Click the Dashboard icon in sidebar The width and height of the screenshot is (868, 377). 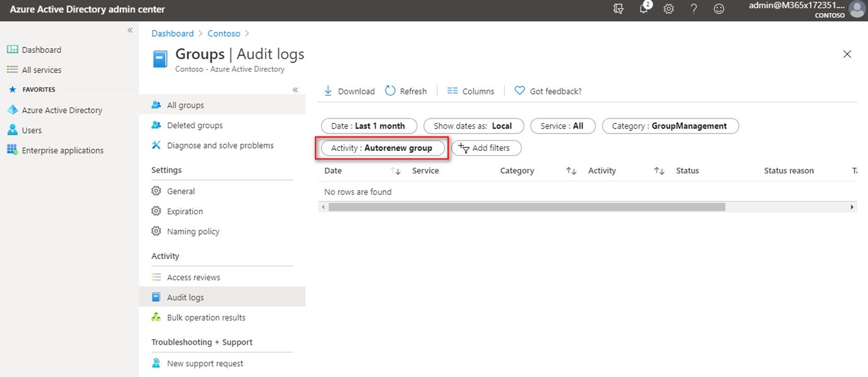(x=12, y=50)
